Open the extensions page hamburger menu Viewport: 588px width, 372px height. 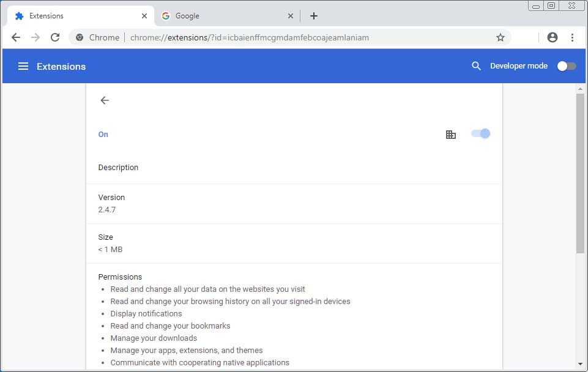coord(23,65)
